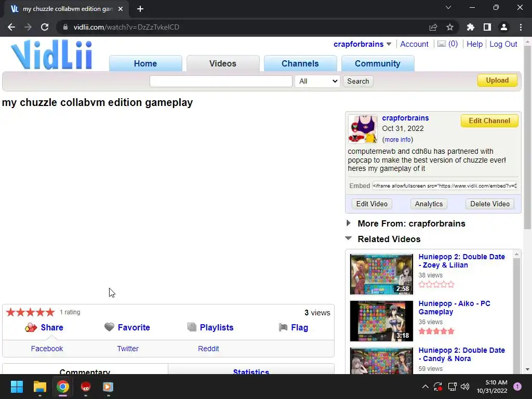Open the Chrome tab search chevron
Viewport: 532px width, 399px height.
tap(448, 7)
